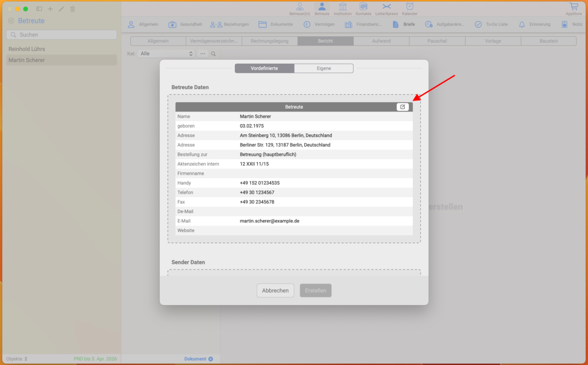Open the Institution section icon
This screenshot has width=588, height=365.
(343, 7)
